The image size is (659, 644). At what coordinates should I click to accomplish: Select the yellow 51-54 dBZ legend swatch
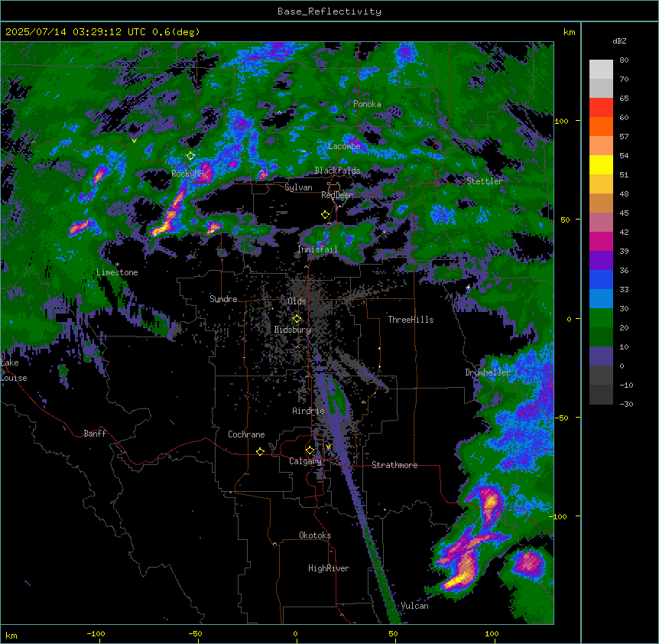[601, 164]
